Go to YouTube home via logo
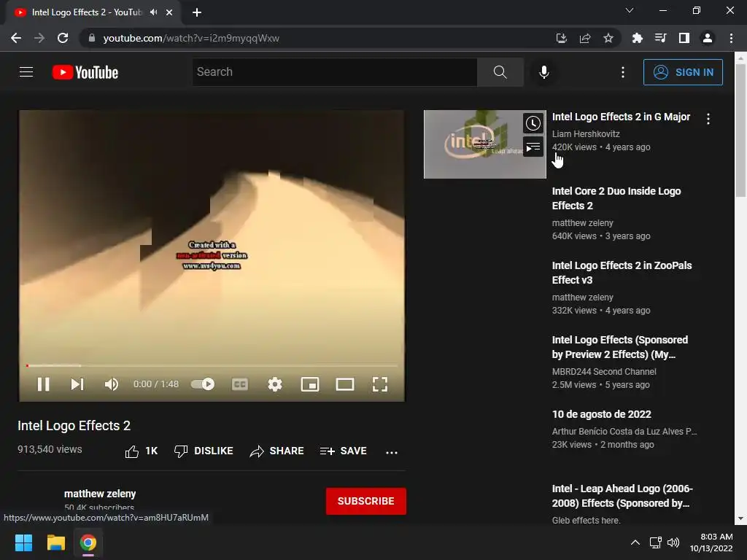 pyautogui.click(x=85, y=72)
